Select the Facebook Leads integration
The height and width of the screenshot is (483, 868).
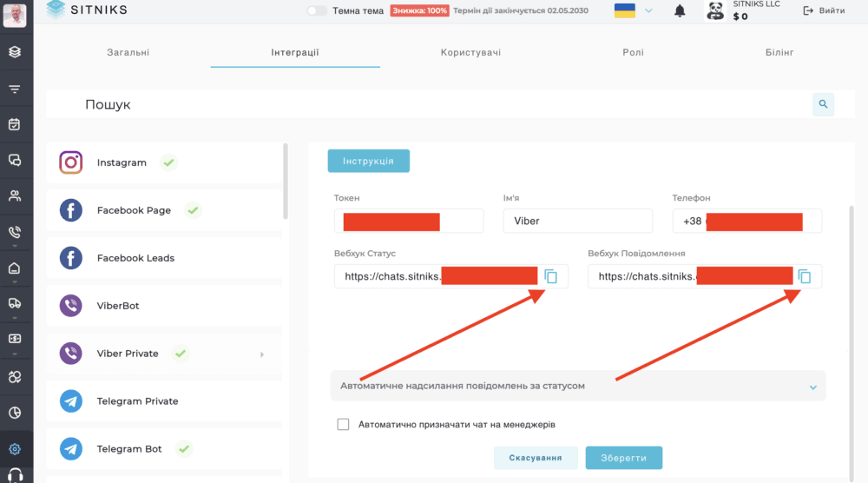pyautogui.click(x=164, y=257)
